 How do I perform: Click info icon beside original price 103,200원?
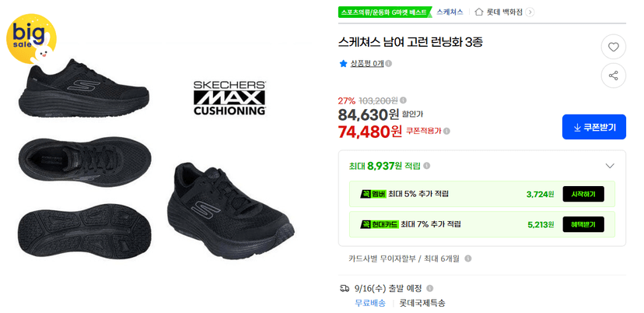(x=404, y=100)
